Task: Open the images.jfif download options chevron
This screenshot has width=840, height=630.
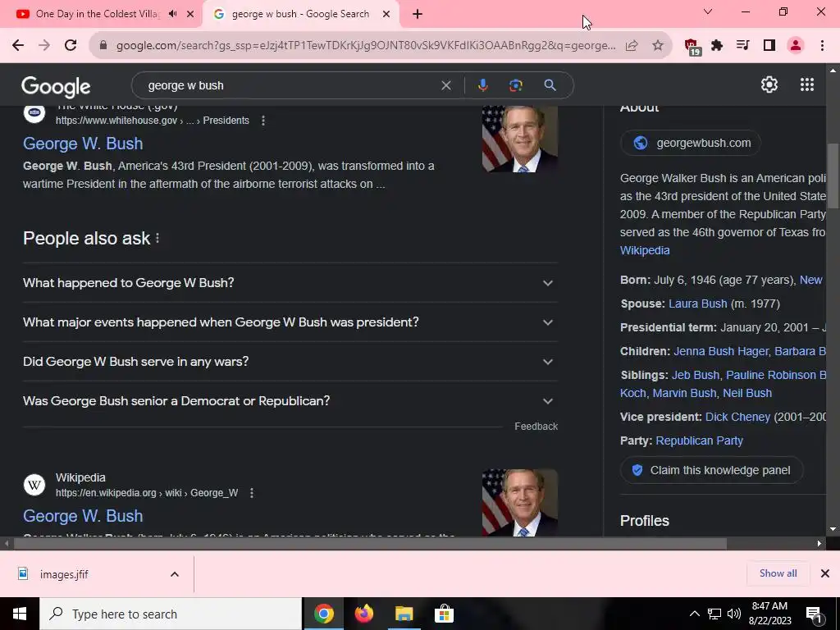Action: 175,574
